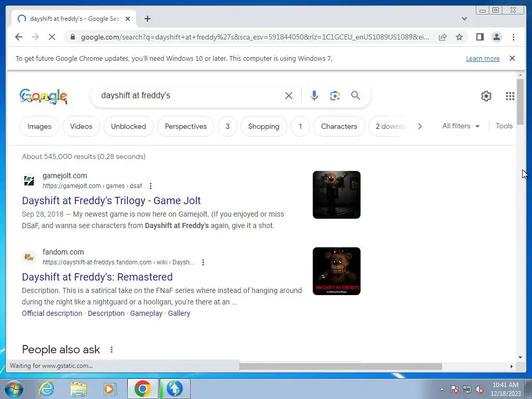The image size is (532, 399).
Task: Bookmark this page with the star
Action: (459, 37)
